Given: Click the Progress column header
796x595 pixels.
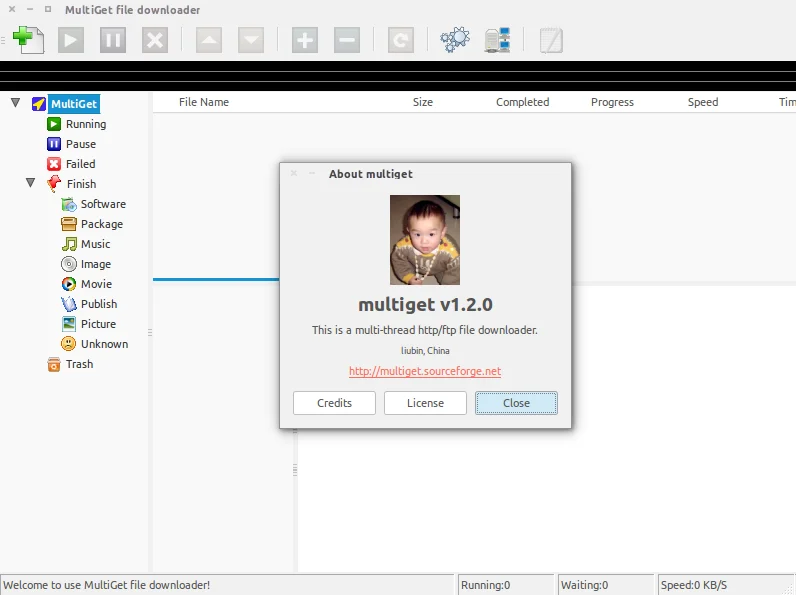Looking at the screenshot, I should click(612, 102).
